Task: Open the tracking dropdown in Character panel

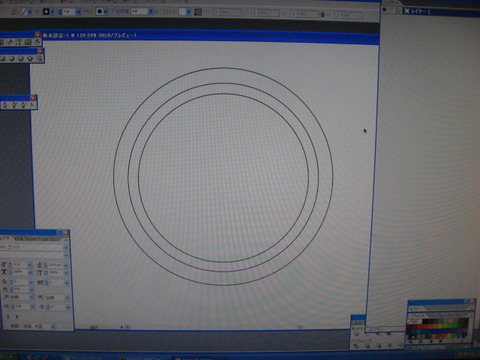Action: point(67,282)
